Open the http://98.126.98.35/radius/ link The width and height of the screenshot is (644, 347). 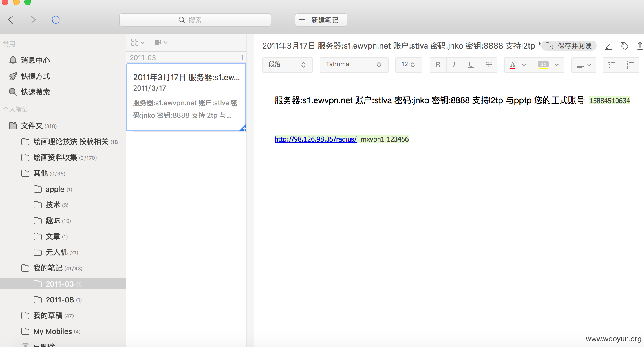[x=316, y=139]
